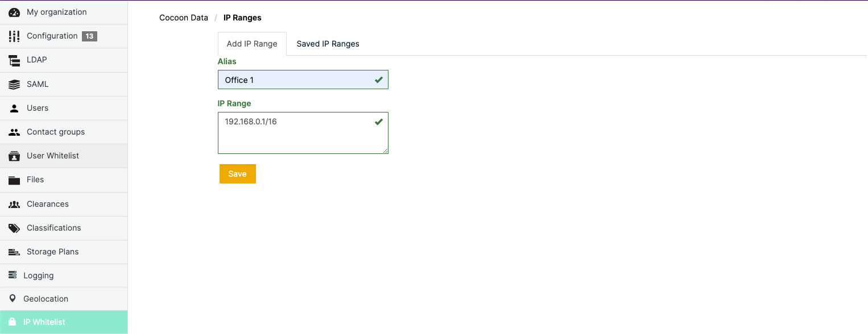Click the My organization dashboard icon
The height and width of the screenshot is (334, 868).
(14, 12)
